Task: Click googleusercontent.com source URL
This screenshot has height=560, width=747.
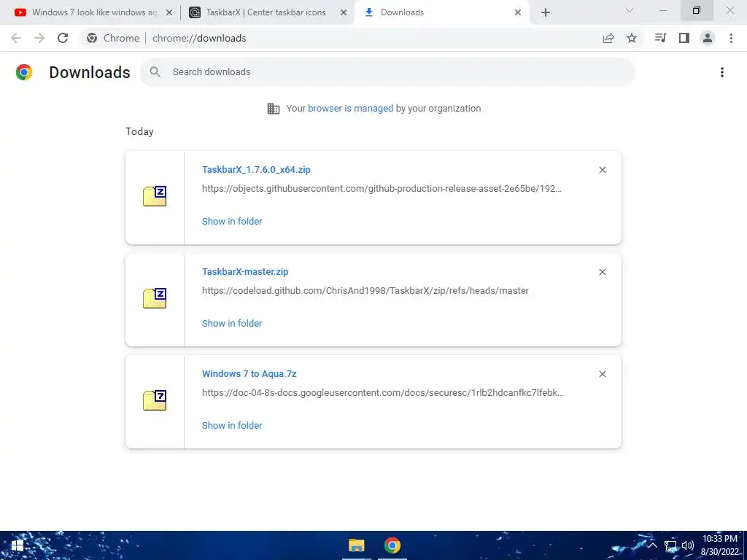Action: (382, 393)
